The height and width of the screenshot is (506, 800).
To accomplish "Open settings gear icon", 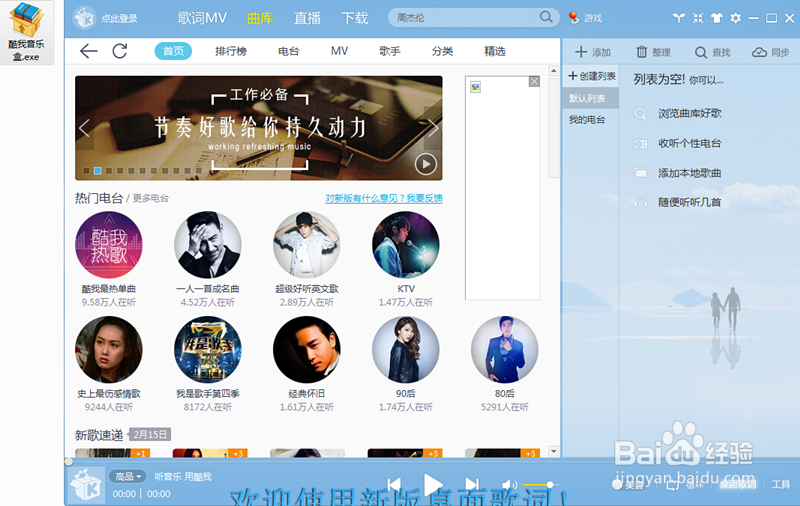I will (735, 18).
